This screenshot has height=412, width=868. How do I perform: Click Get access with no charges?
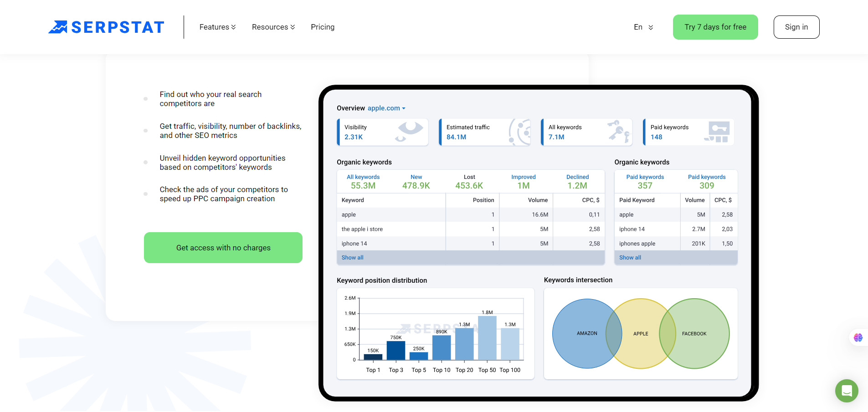(x=223, y=248)
